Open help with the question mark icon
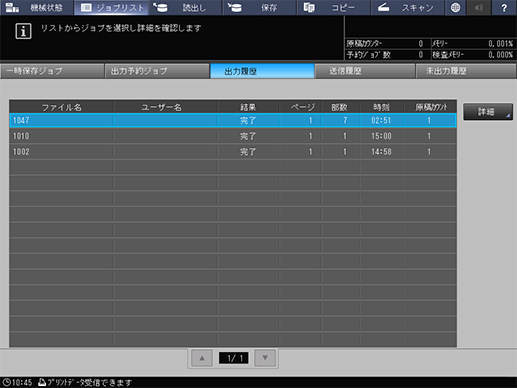517x388 pixels. [504, 8]
